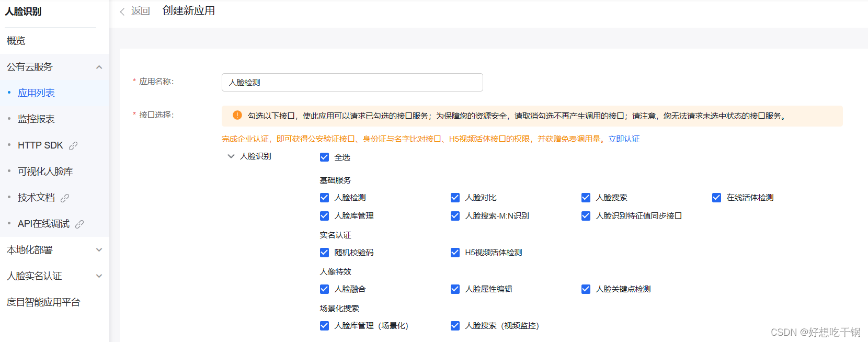Toggle the 人脸属性编辑 checkbox

pos(455,289)
